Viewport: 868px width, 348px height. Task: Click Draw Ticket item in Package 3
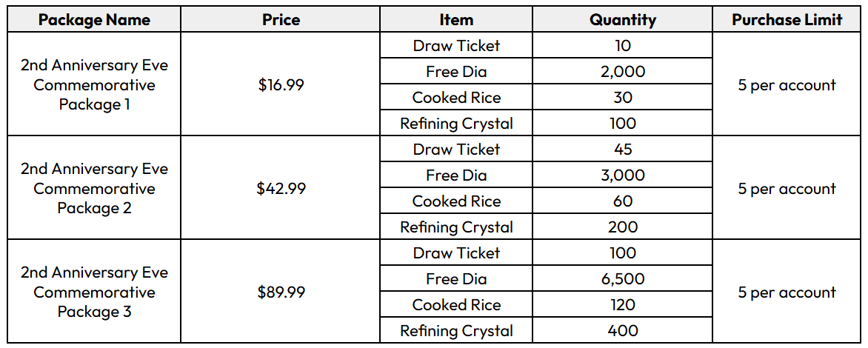pyautogui.click(x=456, y=252)
